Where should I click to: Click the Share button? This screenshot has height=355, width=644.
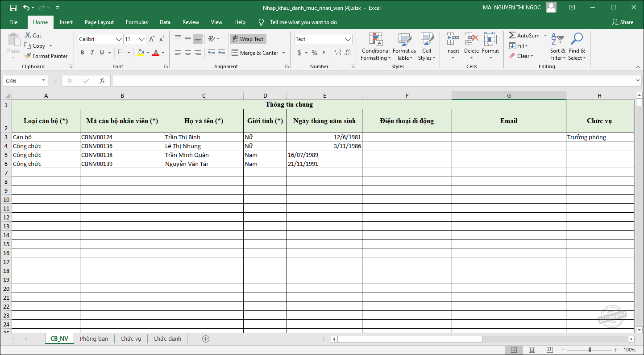click(623, 22)
